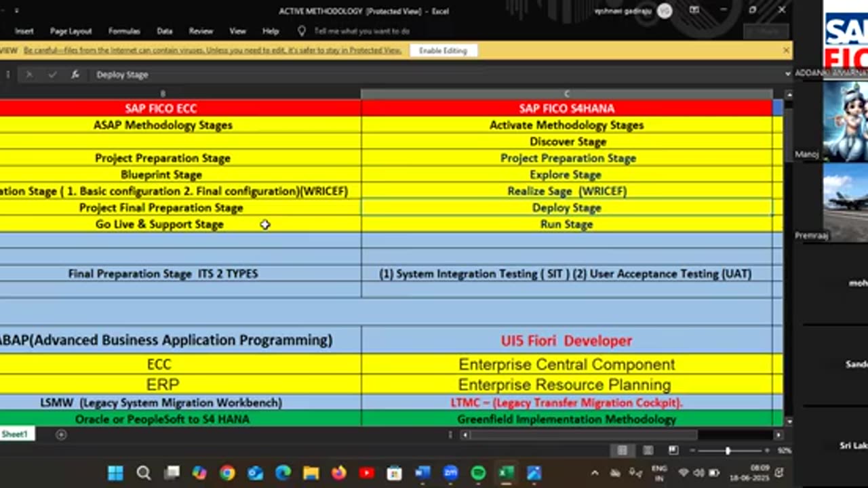868x488 pixels.
Task: Click the formula bar cancel (X) icon
Action: (28, 75)
